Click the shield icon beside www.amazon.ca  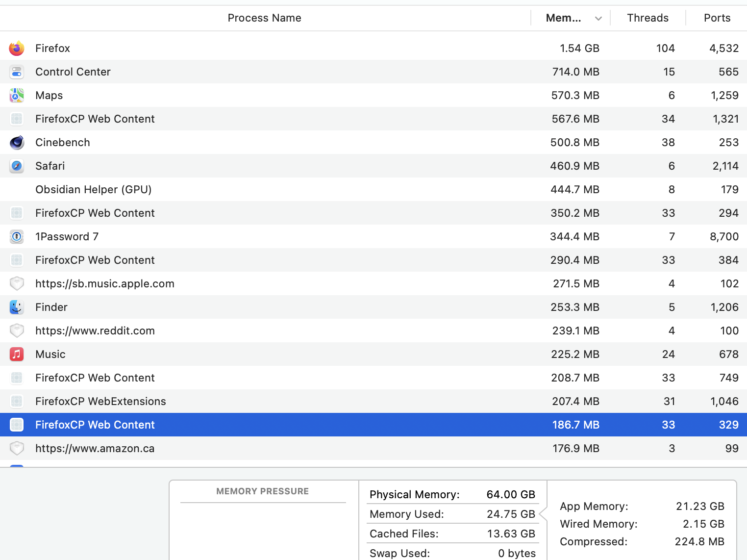pos(17,448)
